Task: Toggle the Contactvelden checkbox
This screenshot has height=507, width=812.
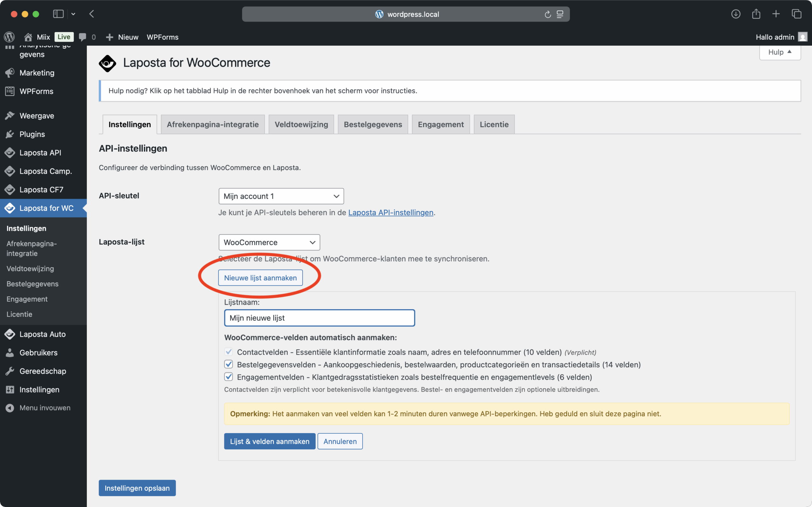Action: (x=228, y=352)
